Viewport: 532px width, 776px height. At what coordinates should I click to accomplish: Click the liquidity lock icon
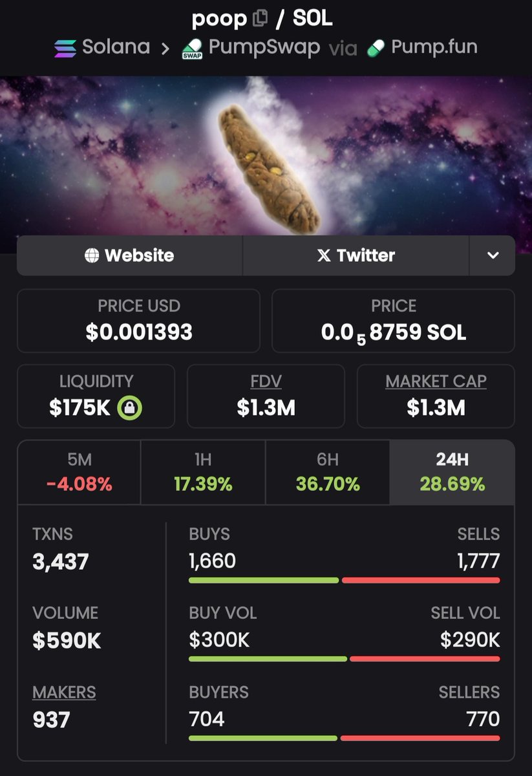(x=130, y=408)
